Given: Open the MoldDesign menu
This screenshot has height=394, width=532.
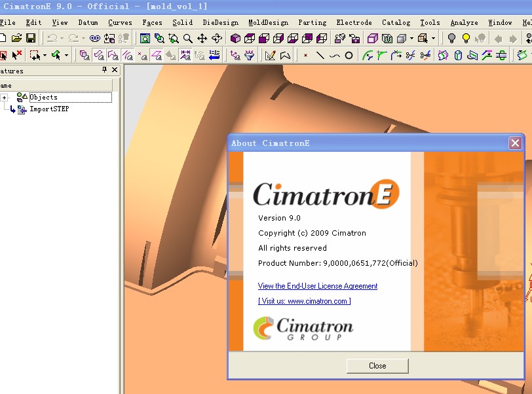Looking at the screenshot, I should point(268,23).
